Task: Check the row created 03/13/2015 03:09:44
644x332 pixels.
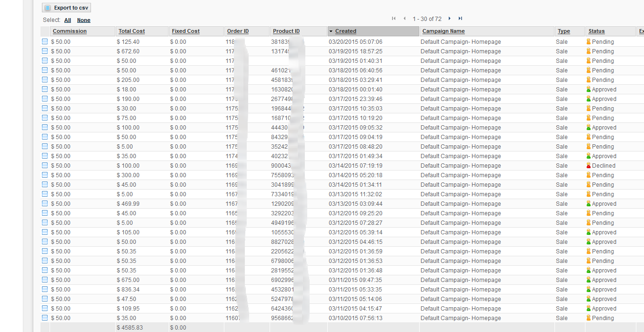Action: [45, 203]
